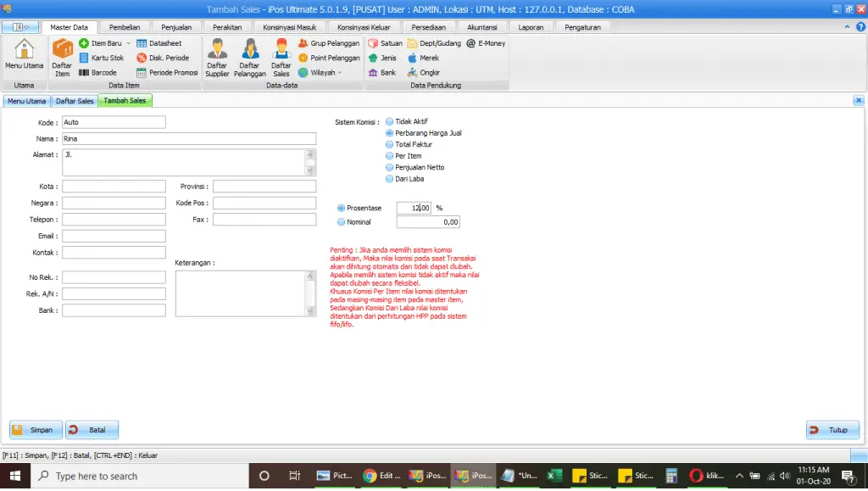Click the Alamat scrollbar down arrow
This screenshot has width=868, height=491.
click(x=310, y=170)
